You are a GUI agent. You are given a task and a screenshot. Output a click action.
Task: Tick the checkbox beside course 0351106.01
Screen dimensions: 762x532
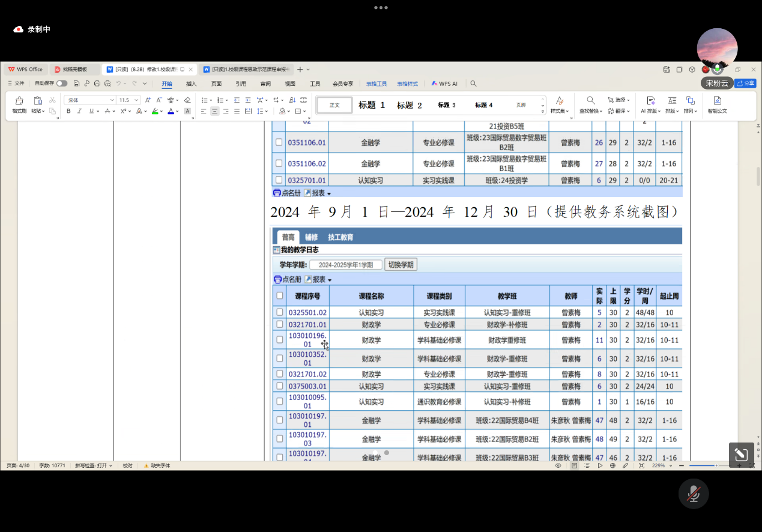pyautogui.click(x=279, y=142)
